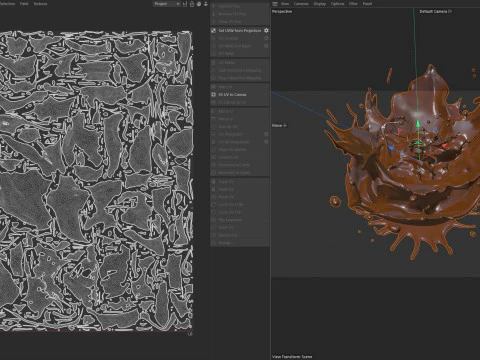Select the UV Straighten command
This screenshot has height=360, width=480.
[x=240, y=134]
